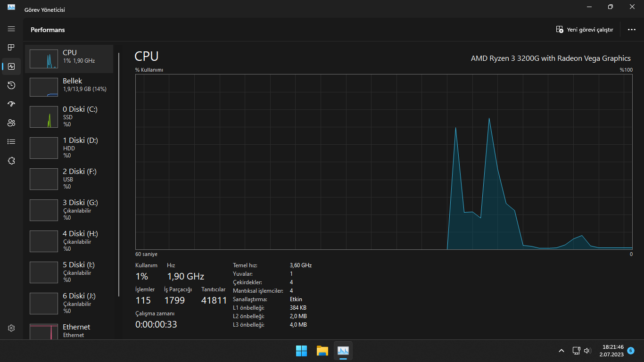Click the Temel hız value 3,60 GHz

pyautogui.click(x=301, y=265)
